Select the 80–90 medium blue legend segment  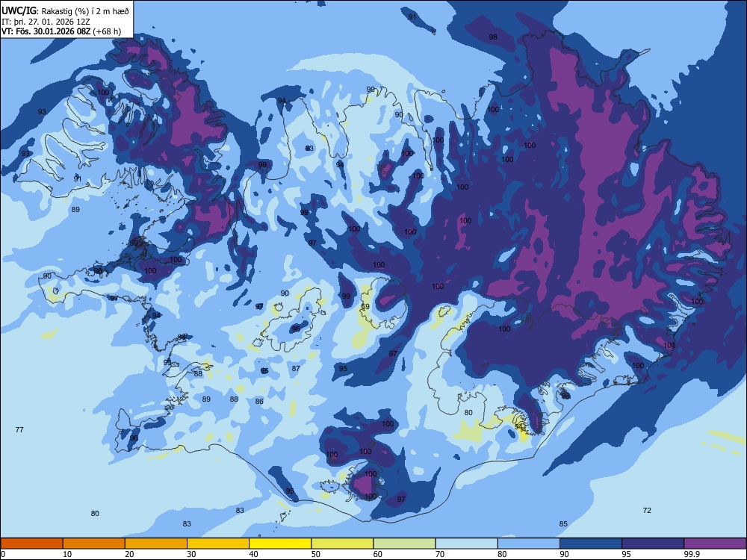pos(529,544)
